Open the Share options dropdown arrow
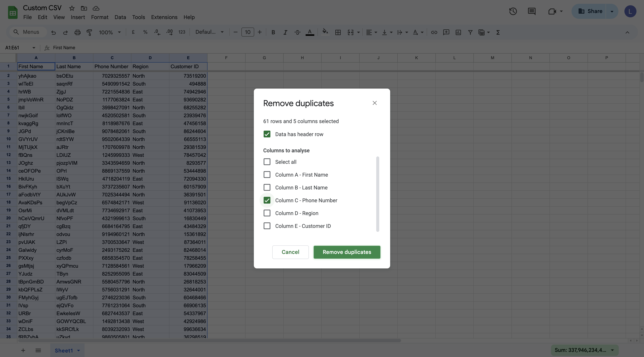 click(x=612, y=11)
